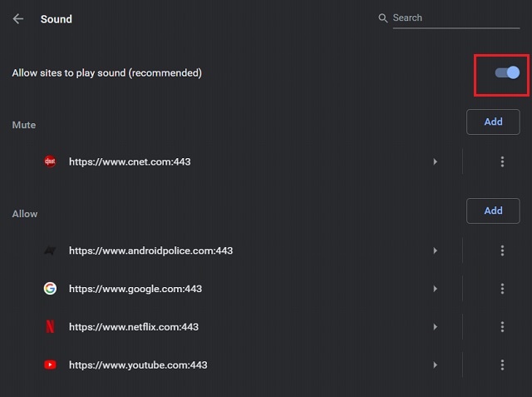Click the Google site favicon
The width and height of the screenshot is (532, 397).
(50, 289)
